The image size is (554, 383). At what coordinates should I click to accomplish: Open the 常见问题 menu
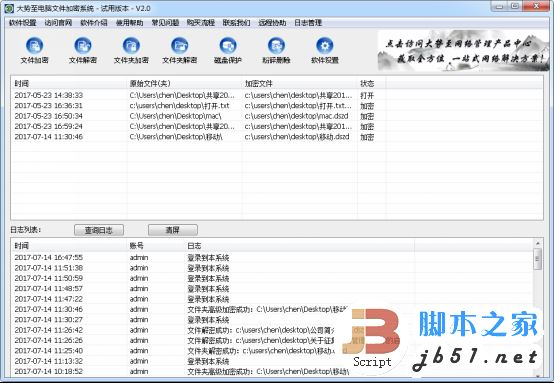click(x=165, y=23)
